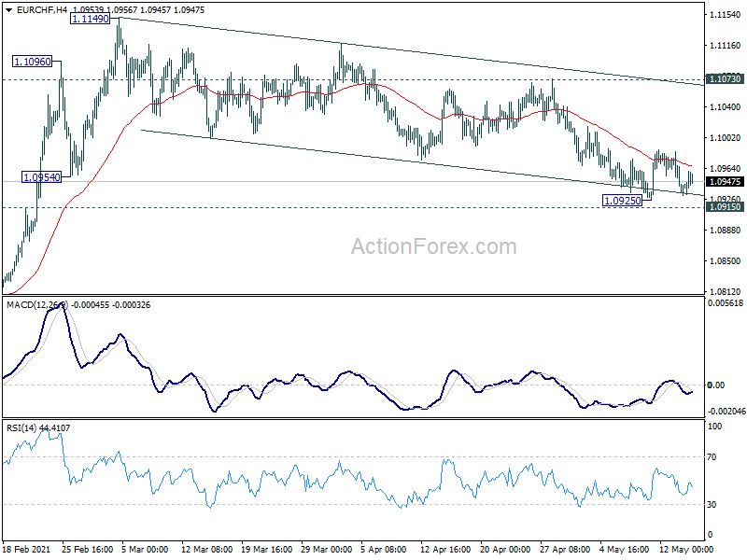Select the 1.10730 resistance level tag
The image size is (747, 560).
coord(726,79)
